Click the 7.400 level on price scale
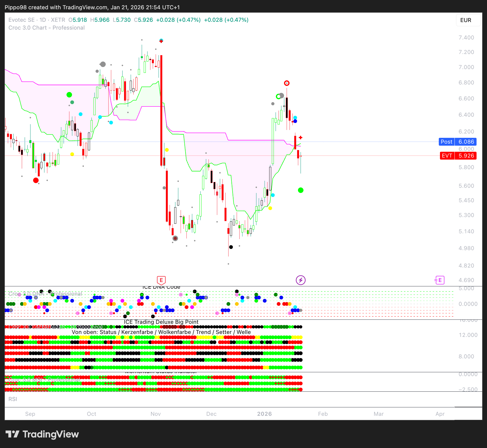Screen dimensions: 487x448 click(x=466, y=38)
